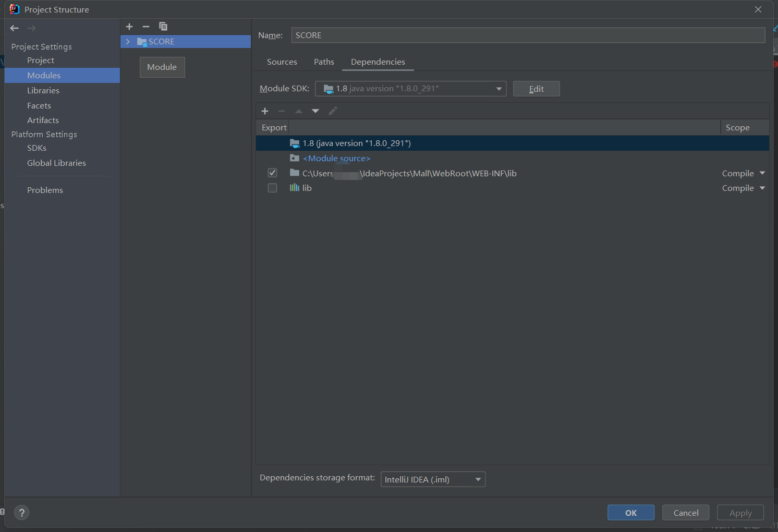The height and width of the screenshot is (532, 778).
Task: Open SDKs under Platform Settings
Action: (37, 148)
